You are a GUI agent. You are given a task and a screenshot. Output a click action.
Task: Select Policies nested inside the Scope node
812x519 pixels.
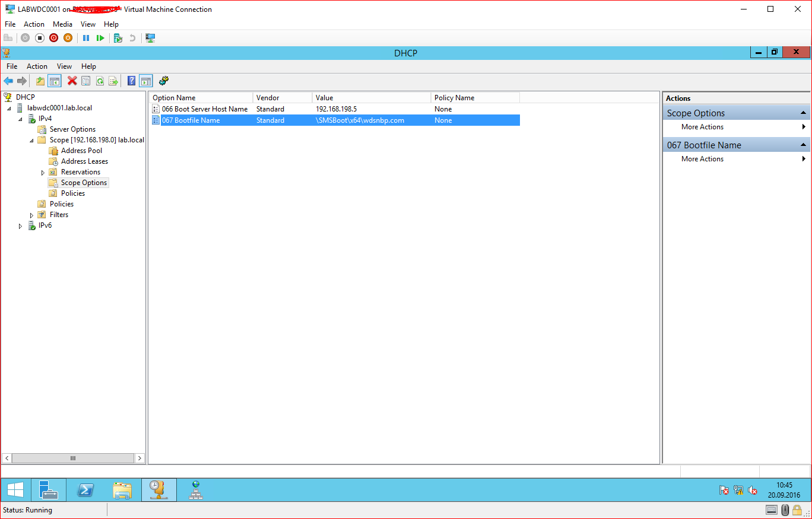coord(73,193)
